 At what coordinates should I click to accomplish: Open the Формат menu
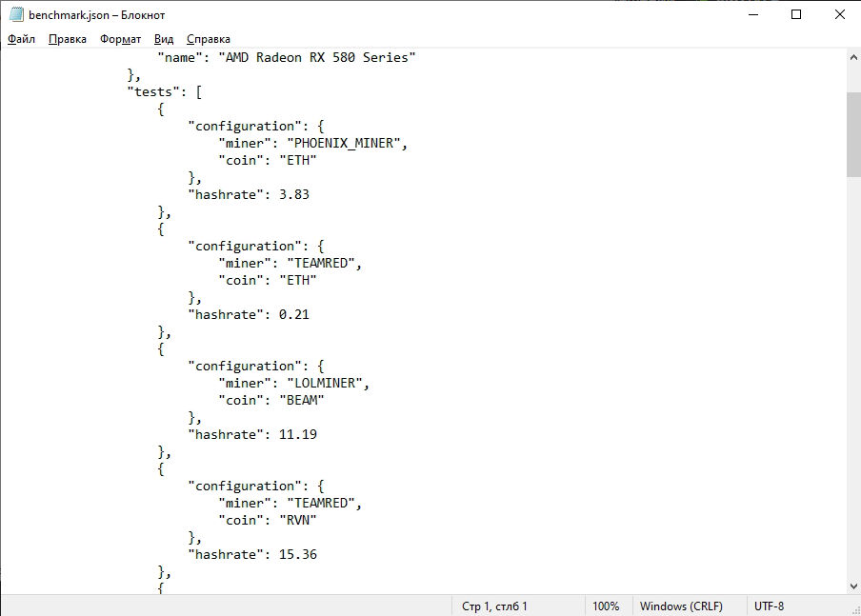pyautogui.click(x=120, y=39)
